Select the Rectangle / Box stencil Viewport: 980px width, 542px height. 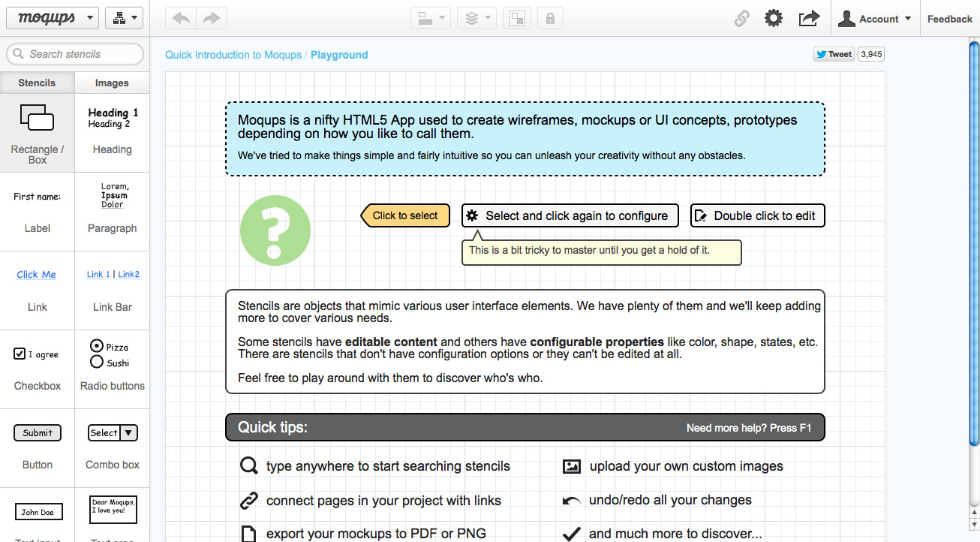(x=38, y=133)
